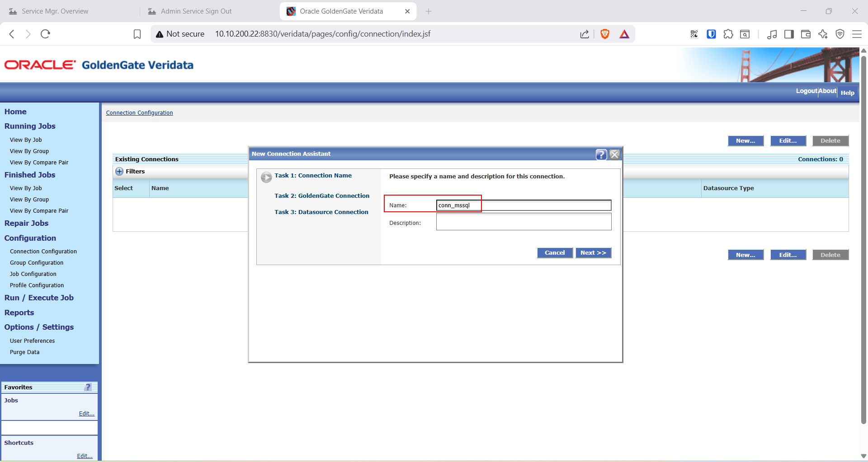This screenshot has width=868, height=462.
Task: Edit the Favorites Jobs list
Action: click(86, 414)
